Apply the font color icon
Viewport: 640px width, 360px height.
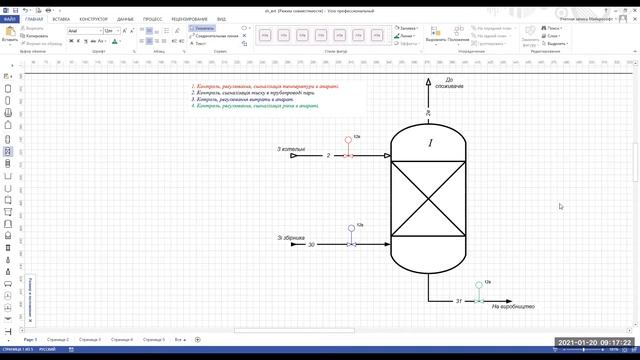click(x=115, y=41)
